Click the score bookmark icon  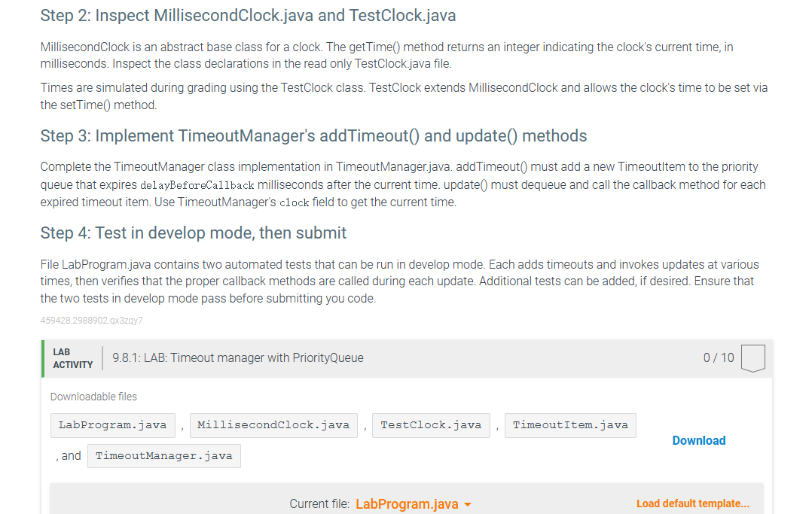[753, 357]
